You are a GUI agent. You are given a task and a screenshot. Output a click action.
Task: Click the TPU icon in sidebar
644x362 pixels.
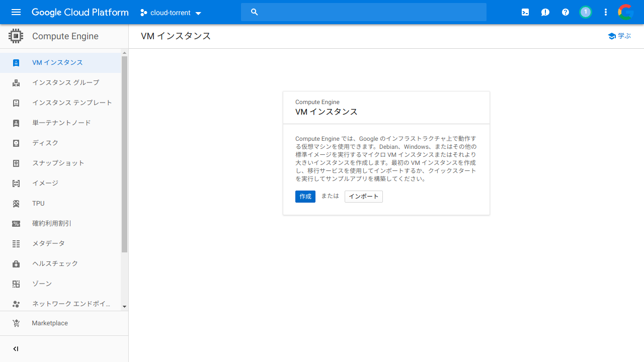coord(16,204)
